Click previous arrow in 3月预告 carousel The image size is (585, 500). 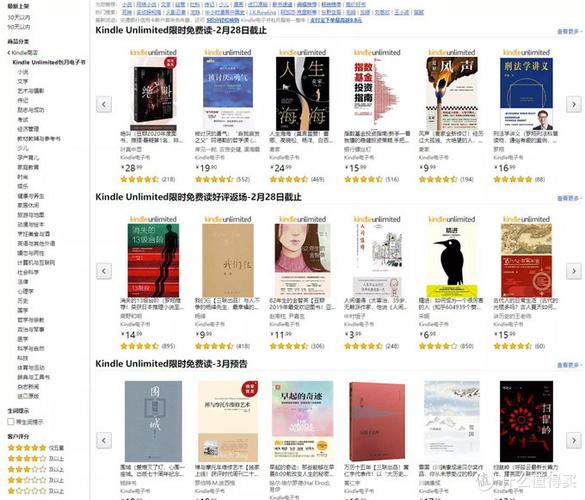[x=104, y=440]
